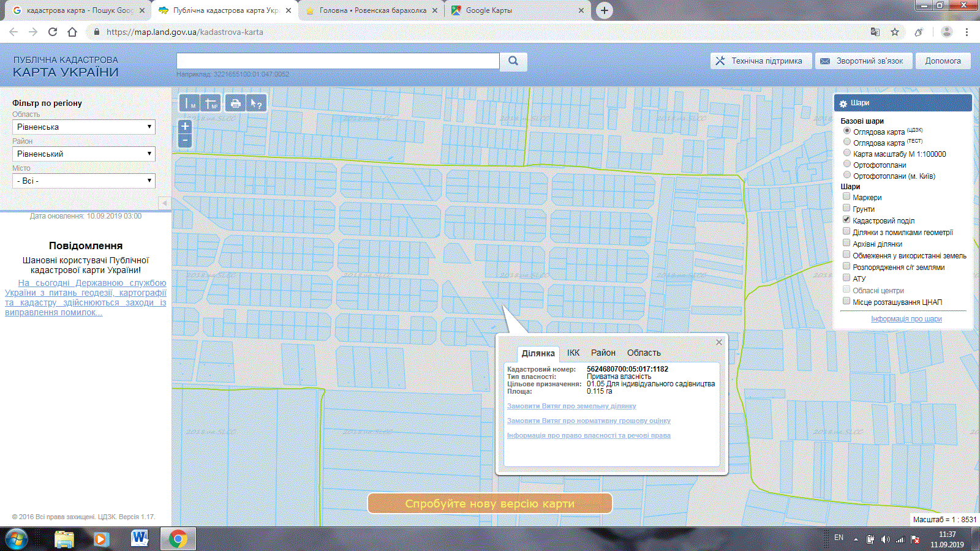Image resolution: width=980 pixels, height=551 pixels.
Task: Select the Ділянка tab in popup
Action: pyautogui.click(x=538, y=353)
